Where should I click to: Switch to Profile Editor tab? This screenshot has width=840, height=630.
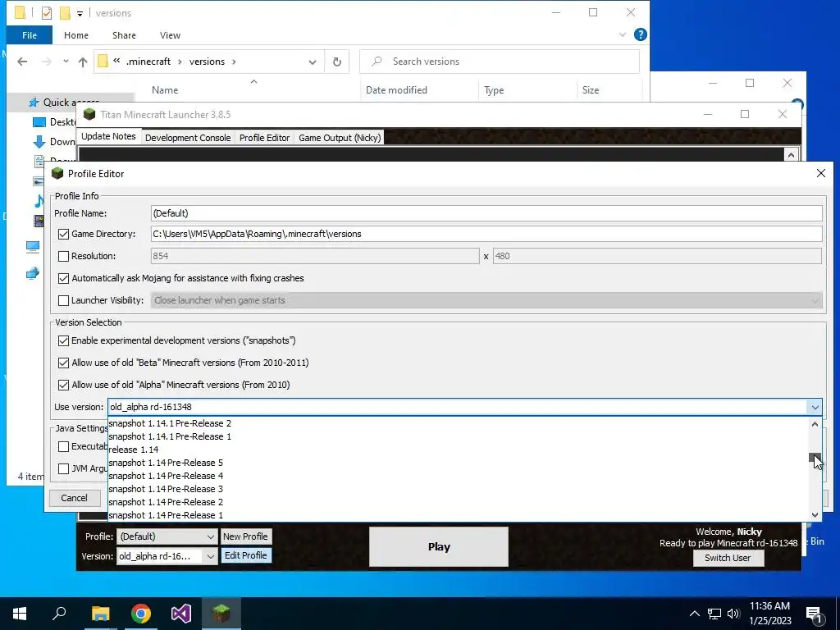(265, 138)
